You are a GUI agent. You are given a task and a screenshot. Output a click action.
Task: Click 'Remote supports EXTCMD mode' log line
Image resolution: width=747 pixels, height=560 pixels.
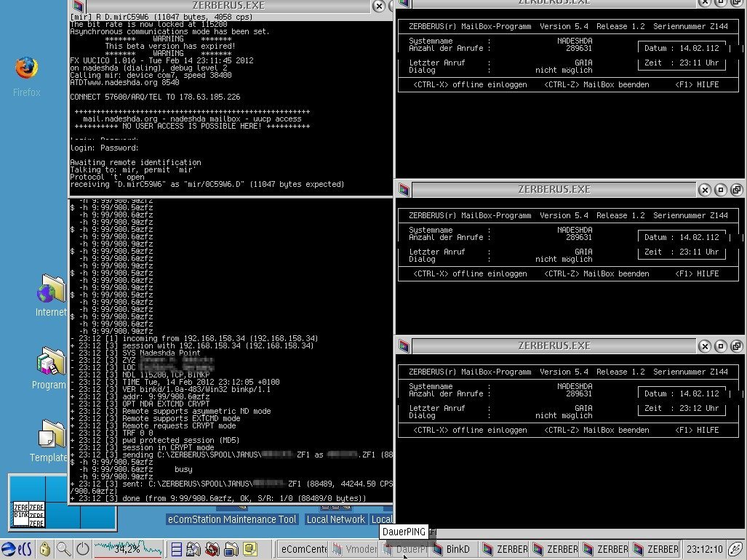156,419
